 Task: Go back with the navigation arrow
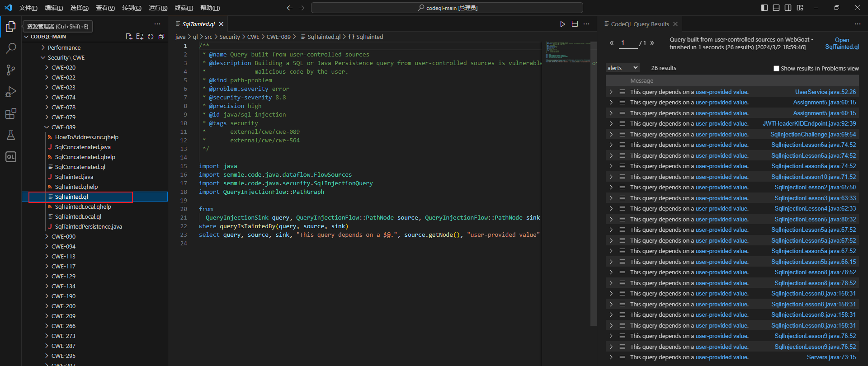click(290, 8)
